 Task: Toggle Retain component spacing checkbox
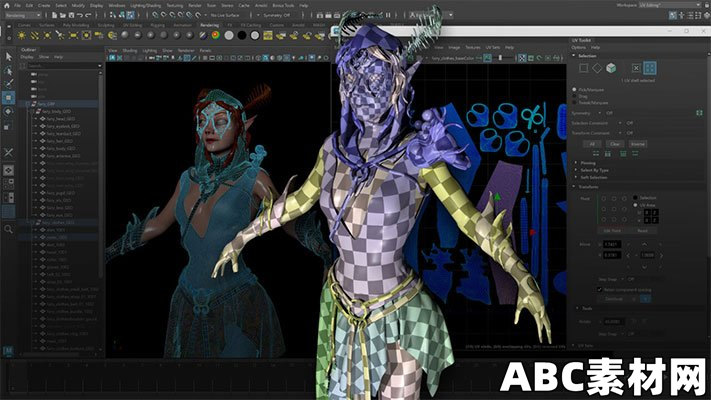click(x=599, y=289)
